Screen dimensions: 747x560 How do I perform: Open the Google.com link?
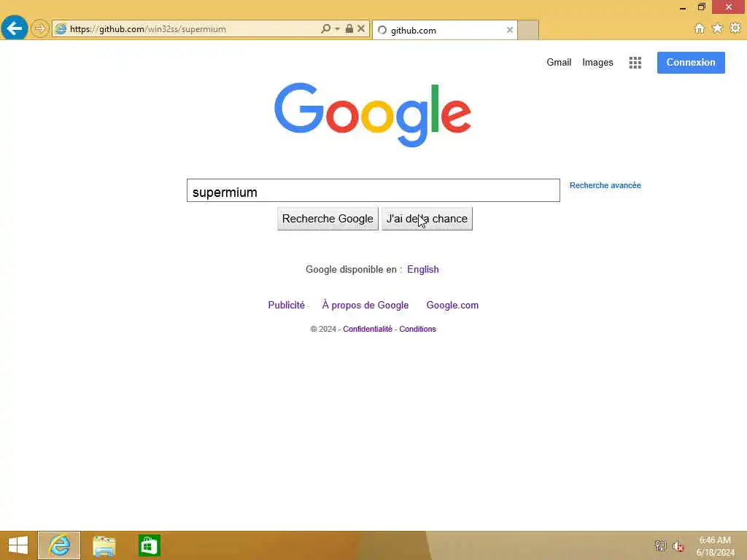[452, 306]
